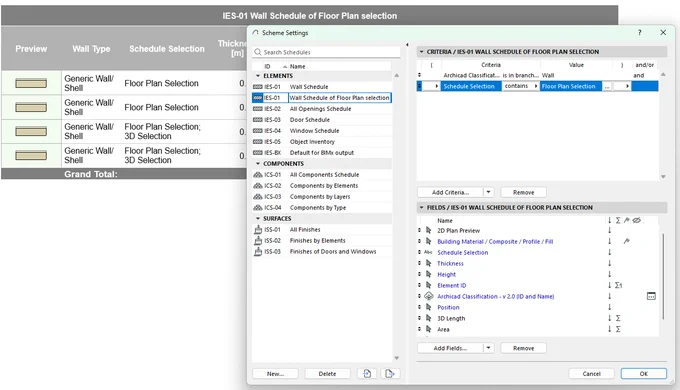680x390 pixels.
Task: Select ISS-02 Finishes by Elements
Action: pos(321,240)
